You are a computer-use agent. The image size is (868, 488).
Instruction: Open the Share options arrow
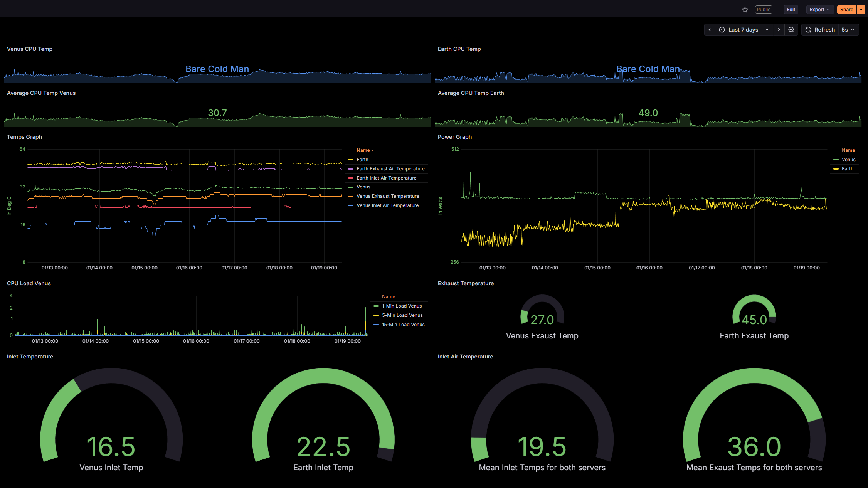tap(861, 10)
